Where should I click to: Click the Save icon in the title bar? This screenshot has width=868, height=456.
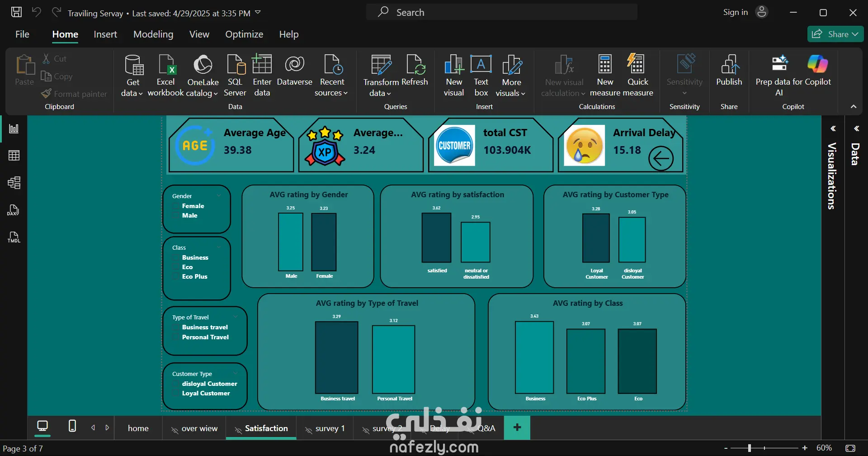click(x=16, y=12)
